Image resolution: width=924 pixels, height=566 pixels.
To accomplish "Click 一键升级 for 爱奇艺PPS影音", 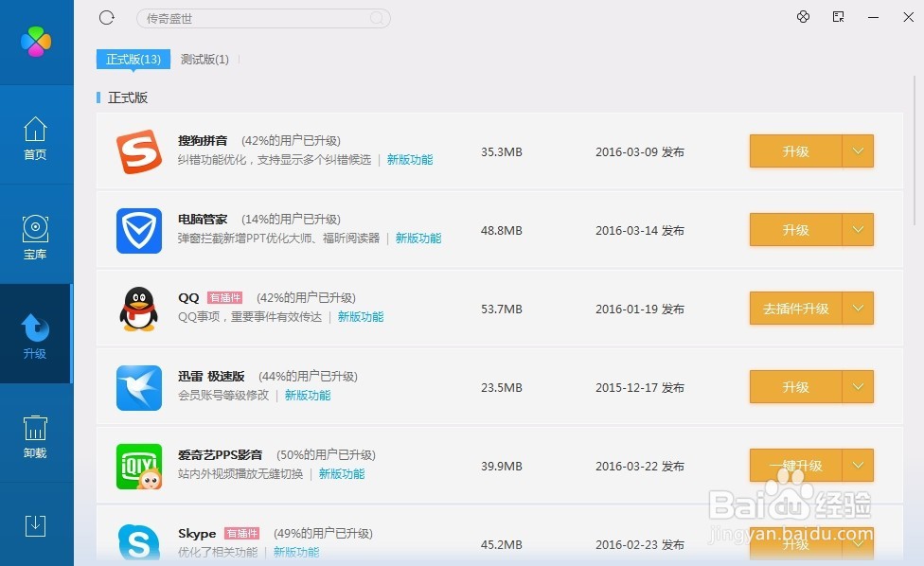I will (795, 466).
